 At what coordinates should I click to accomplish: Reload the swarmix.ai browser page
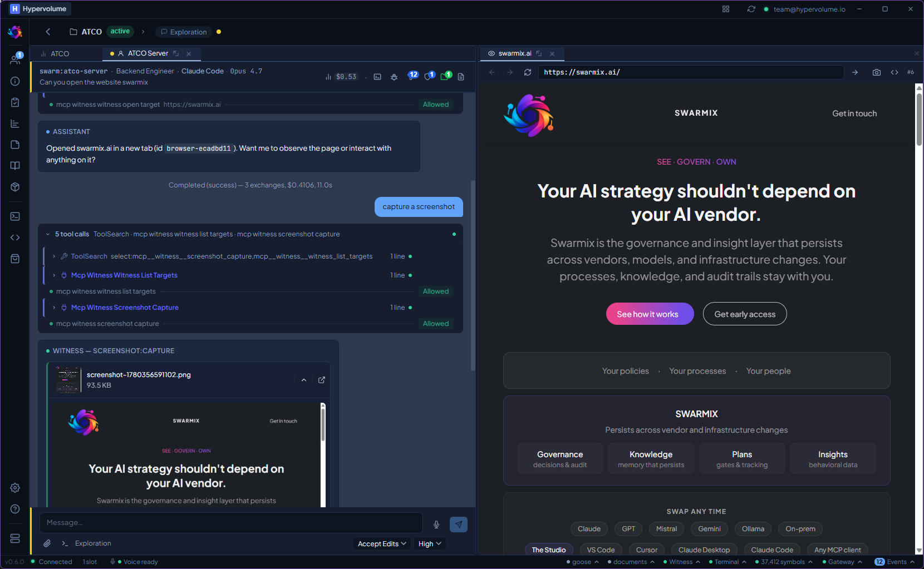pyautogui.click(x=528, y=72)
